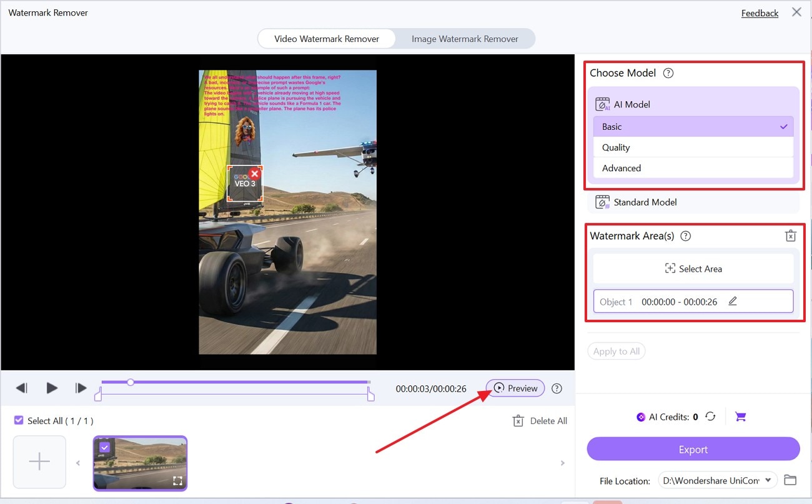The width and height of the screenshot is (812, 504).
Task: Collapse thumbnail strip with left arrow
Action: point(78,463)
